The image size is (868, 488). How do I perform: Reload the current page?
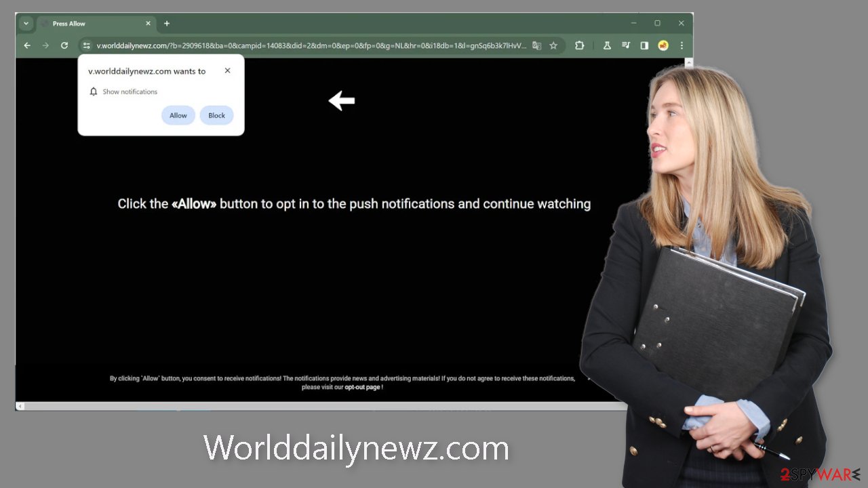pos(64,45)
